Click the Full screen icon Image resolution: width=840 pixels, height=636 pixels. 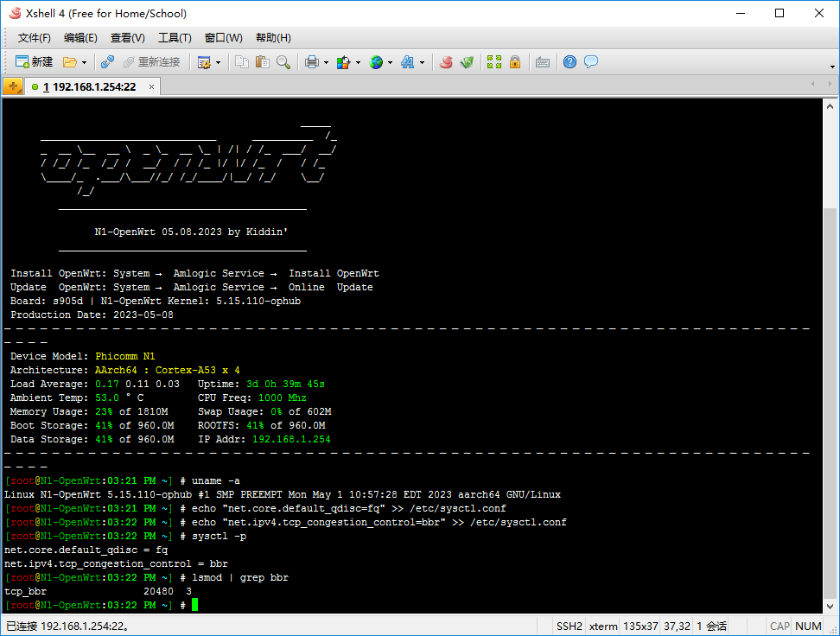[494, 62]
